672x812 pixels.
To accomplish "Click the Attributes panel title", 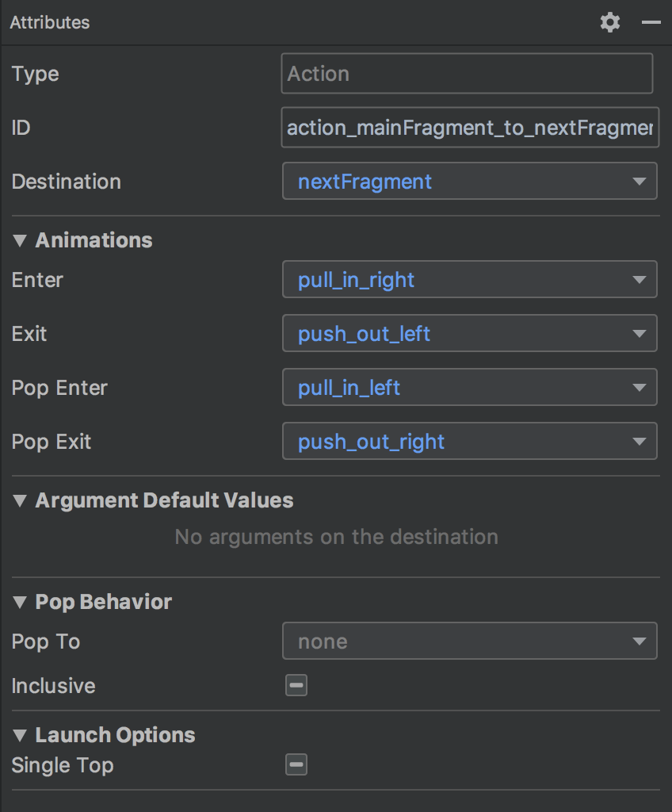I will click(x=50, y=22).
